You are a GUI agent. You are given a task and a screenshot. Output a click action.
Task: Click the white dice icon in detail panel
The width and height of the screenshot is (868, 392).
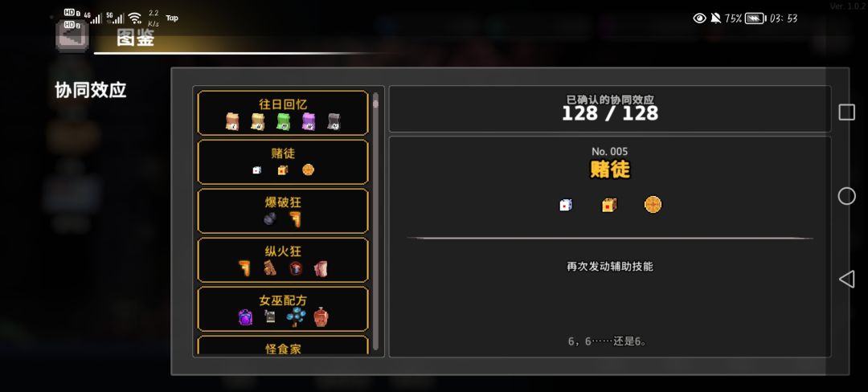tap(565, 205)
